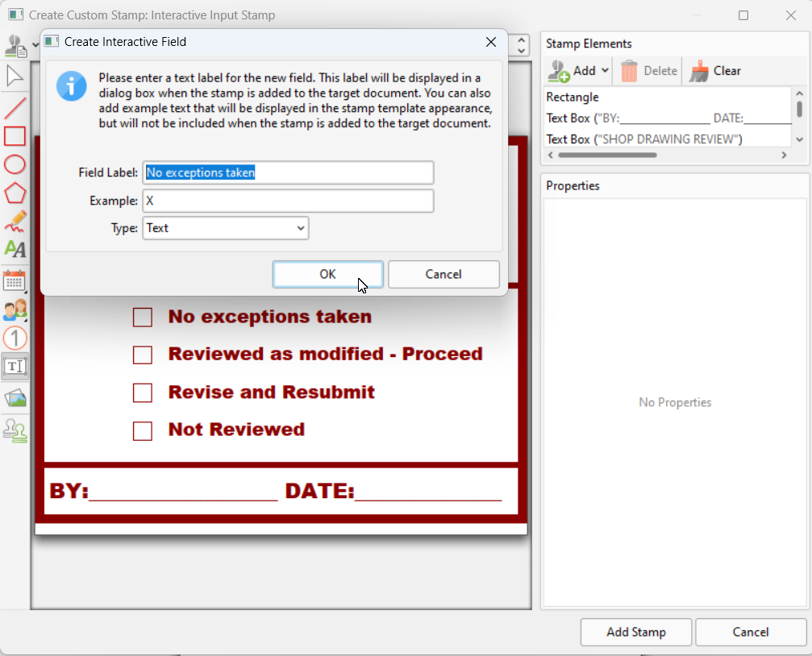
Task: Select the Polygon tool
Action: [15, 193]
